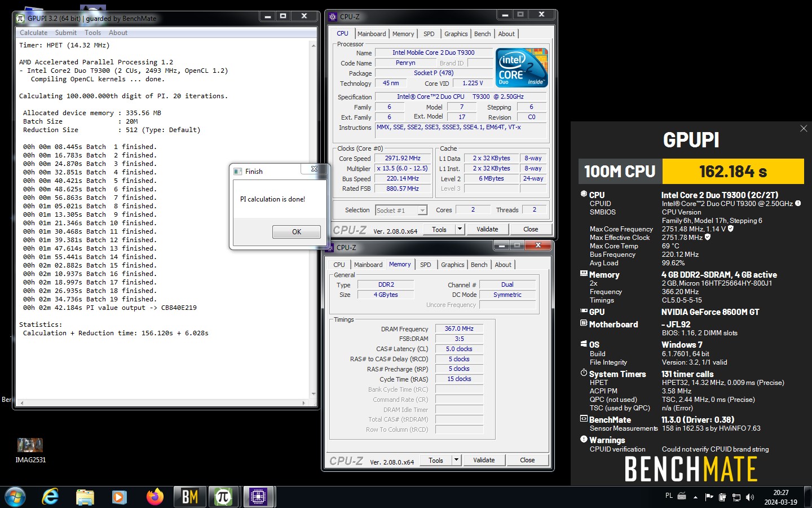812x508 pixels.
Task: Switch to CPU-Z via purple chip taskbar icon
Action: 258,497
